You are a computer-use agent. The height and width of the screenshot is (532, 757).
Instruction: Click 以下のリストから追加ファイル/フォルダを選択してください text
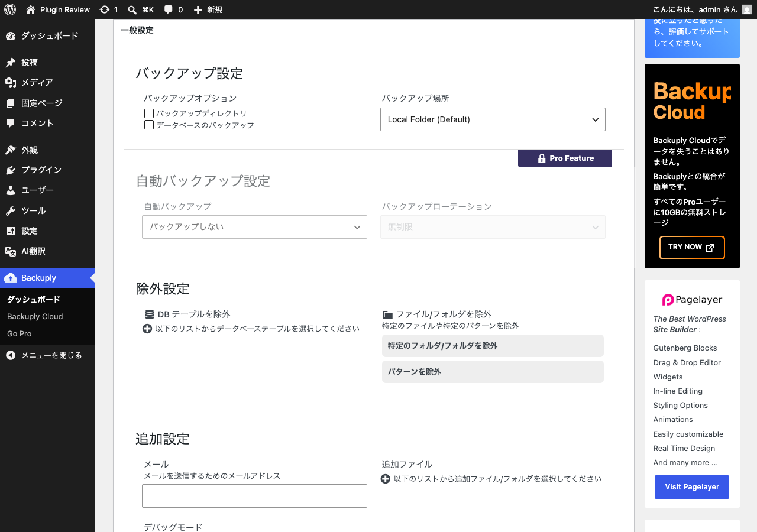click(497, 479)
